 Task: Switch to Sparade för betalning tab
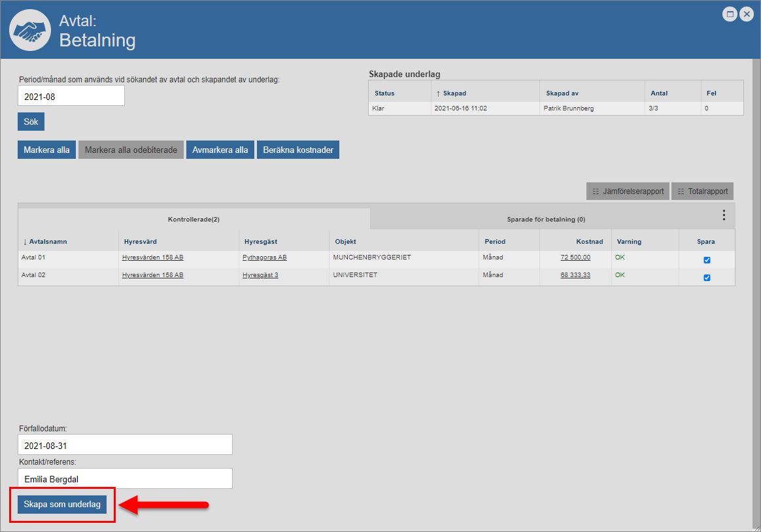pos(546,220)
